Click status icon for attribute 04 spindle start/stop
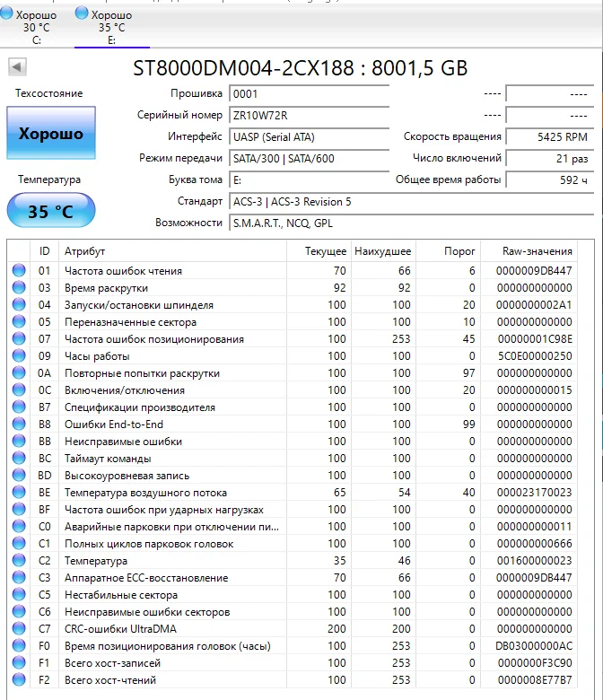Screen dimensions: 603x700 (19, 304)
